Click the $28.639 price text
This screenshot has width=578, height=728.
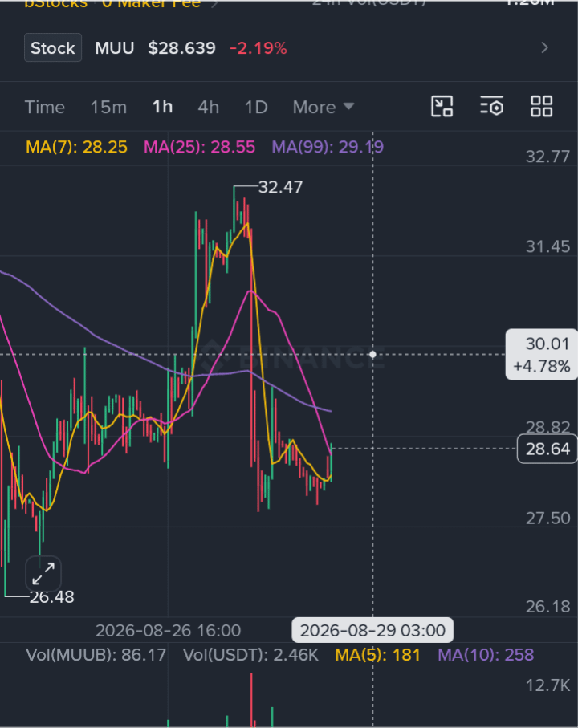[x=181, y=48]
